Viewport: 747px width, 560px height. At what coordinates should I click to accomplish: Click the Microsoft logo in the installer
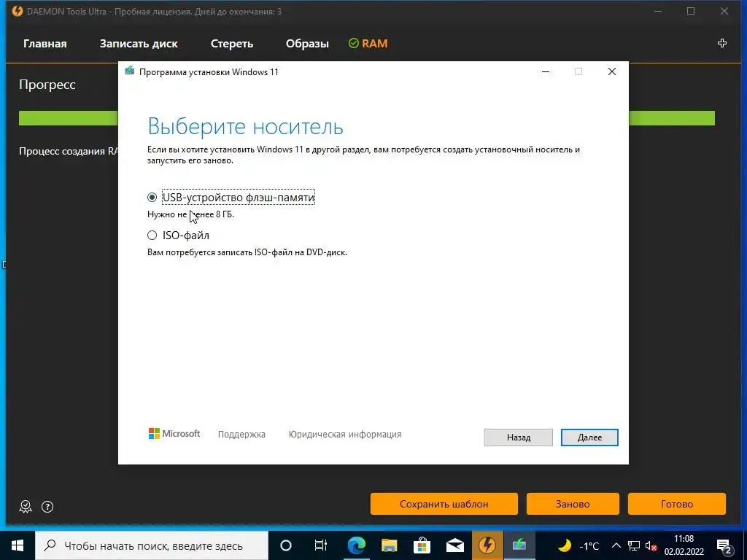pos(174,434)
